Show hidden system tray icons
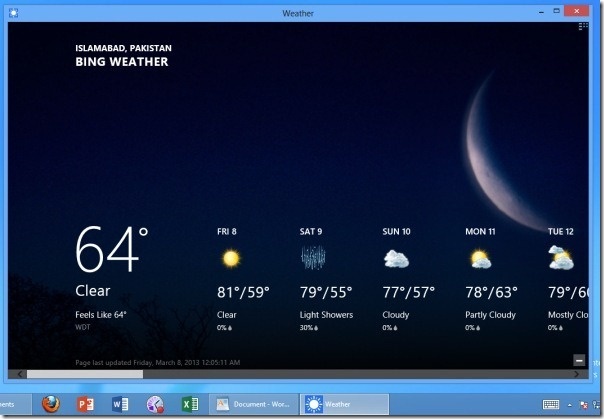This screenshot has width=604, height=419. (x=569, y=405)
